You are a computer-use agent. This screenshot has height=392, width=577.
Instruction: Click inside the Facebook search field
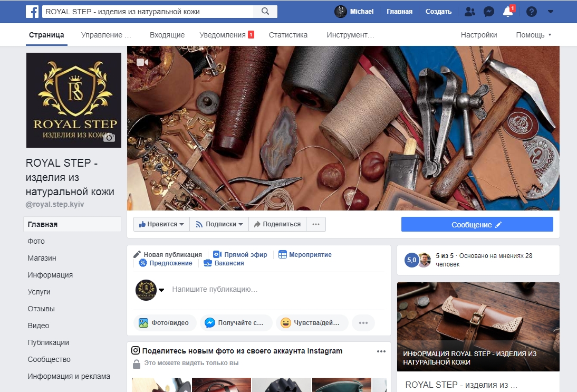[x=148, y=12]
